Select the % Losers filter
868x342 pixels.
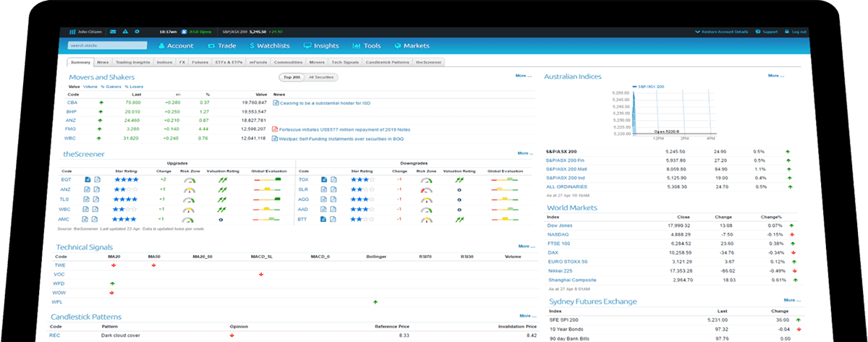(x=133, y=87)
